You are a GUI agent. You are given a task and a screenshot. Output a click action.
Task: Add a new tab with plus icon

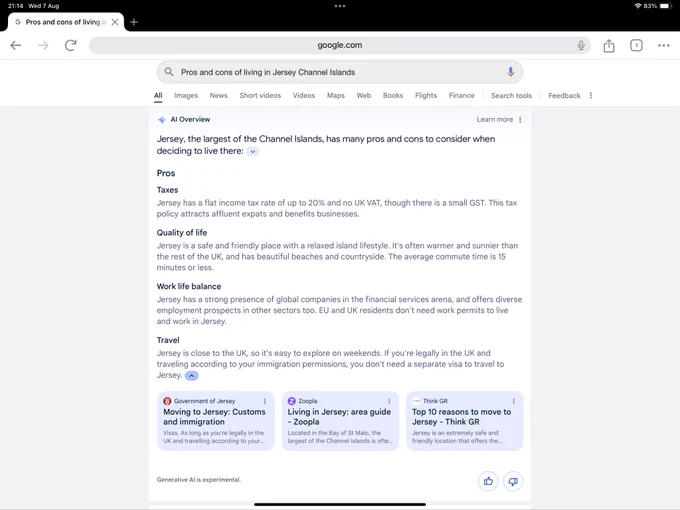[x=134, y=22]
